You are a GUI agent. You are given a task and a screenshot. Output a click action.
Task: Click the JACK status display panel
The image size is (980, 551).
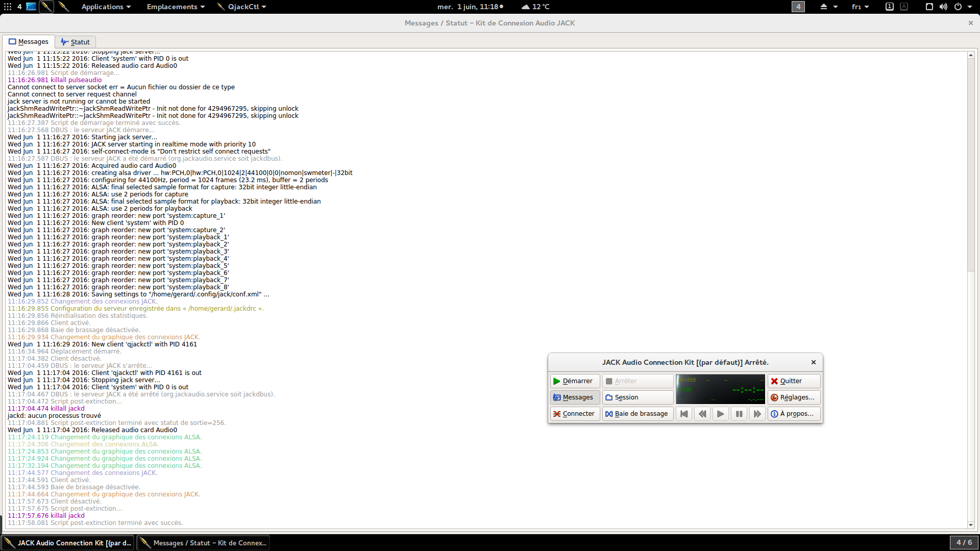pyautogui.click(x=720, y=389)
